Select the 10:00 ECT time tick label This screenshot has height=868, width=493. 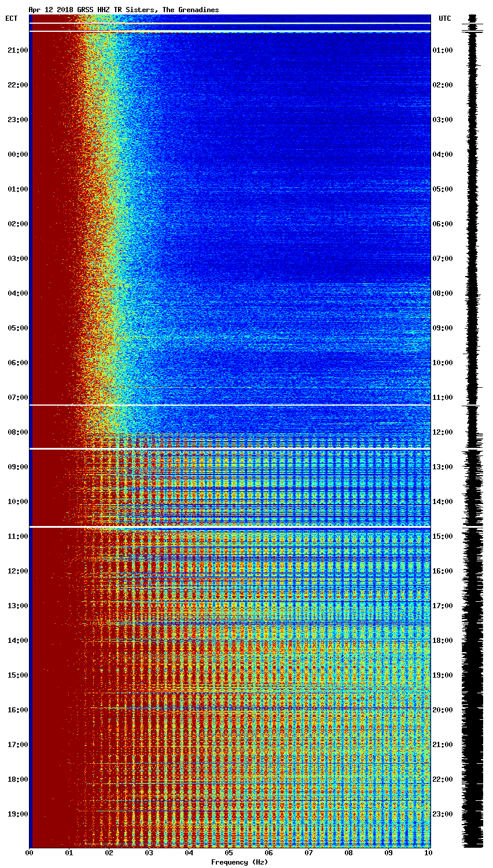(17, 502)
